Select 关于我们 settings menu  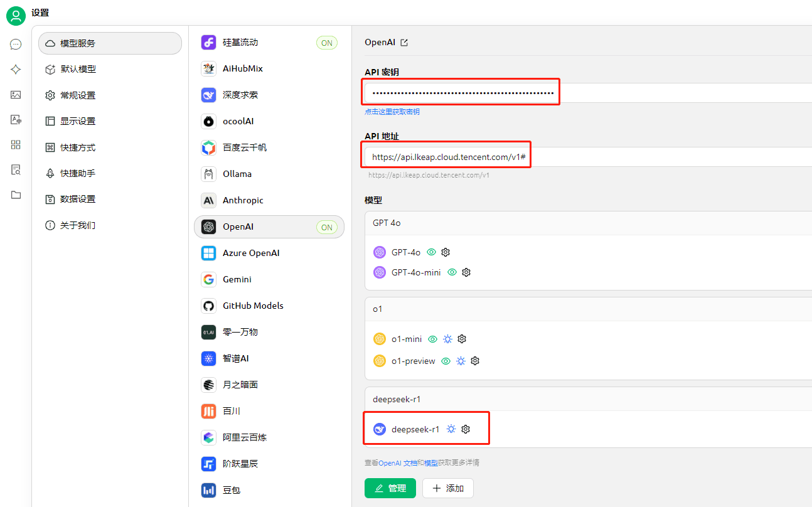(110, 225)
